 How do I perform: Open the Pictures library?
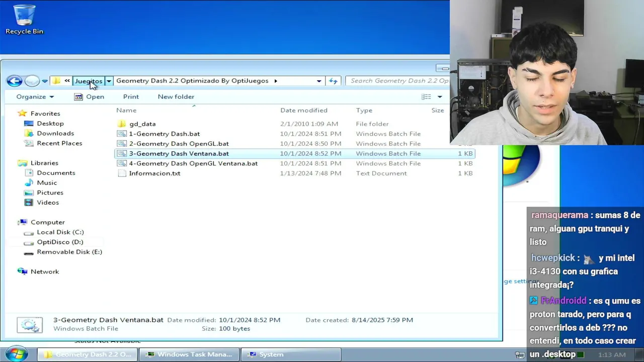click(50, 193)
